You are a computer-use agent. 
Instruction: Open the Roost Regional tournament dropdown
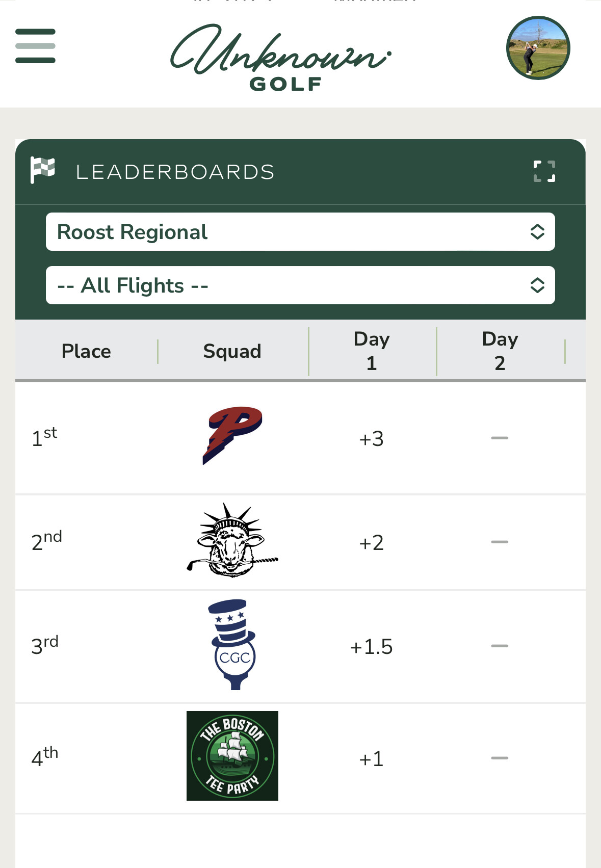point(285,232)
